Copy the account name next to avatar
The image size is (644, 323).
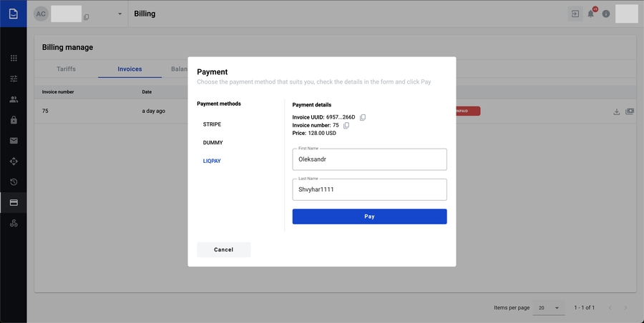click(x=87, y=17)
